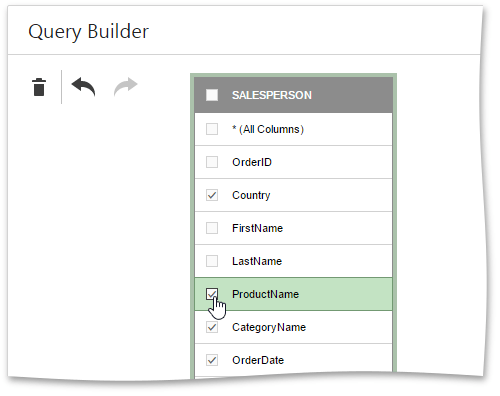Viewport: 500px width, 396px height.
Task: Tick the LastName checkbox
Action: tap(212, 261)
